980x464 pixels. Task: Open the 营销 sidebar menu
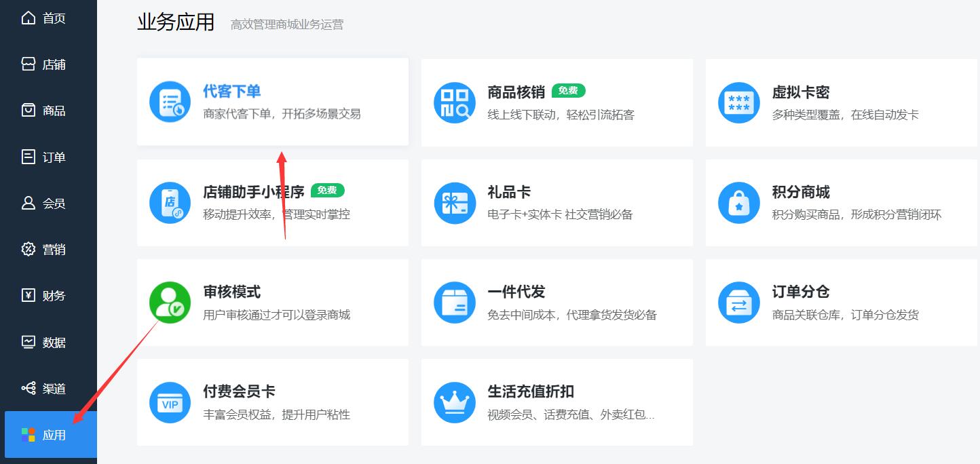coord(45,250)
